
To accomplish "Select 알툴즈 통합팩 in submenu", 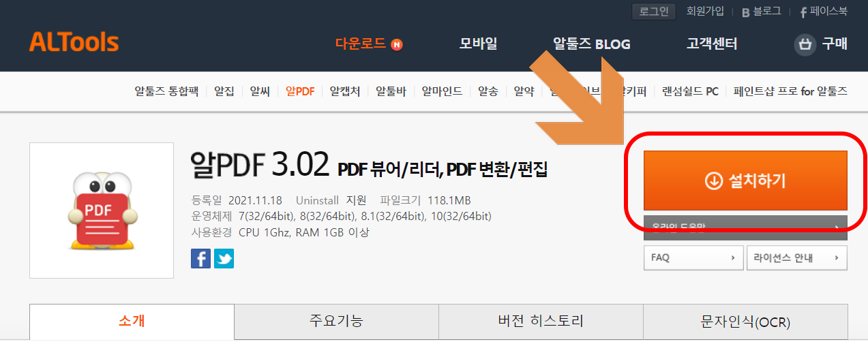I will coord(166,91).
